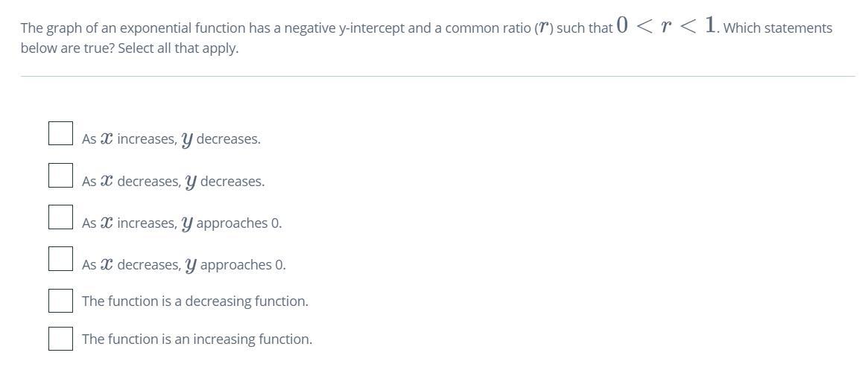Click the horizontal divider below the question
868x367 pixels.
(438, 76)
